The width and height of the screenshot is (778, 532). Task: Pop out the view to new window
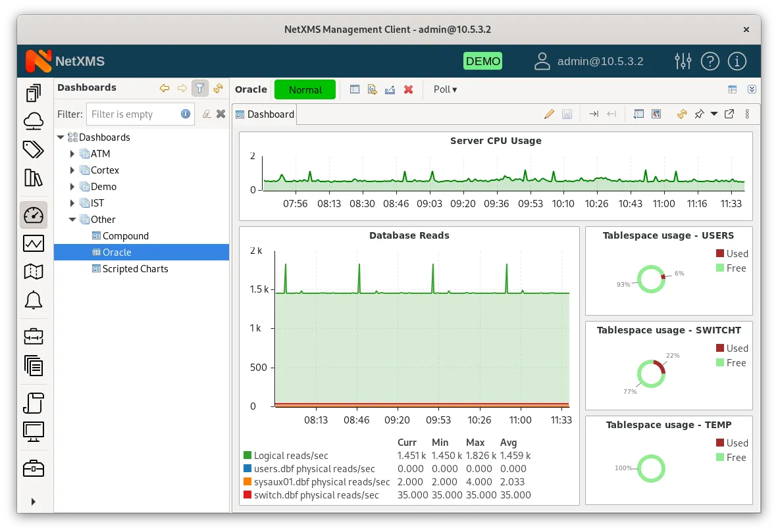729,114
